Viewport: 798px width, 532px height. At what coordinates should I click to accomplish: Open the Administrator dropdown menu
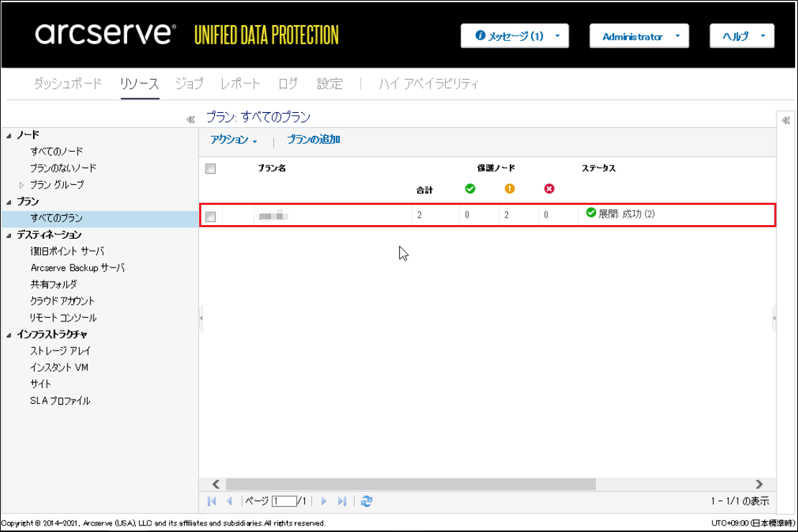(x=639, y=36)
